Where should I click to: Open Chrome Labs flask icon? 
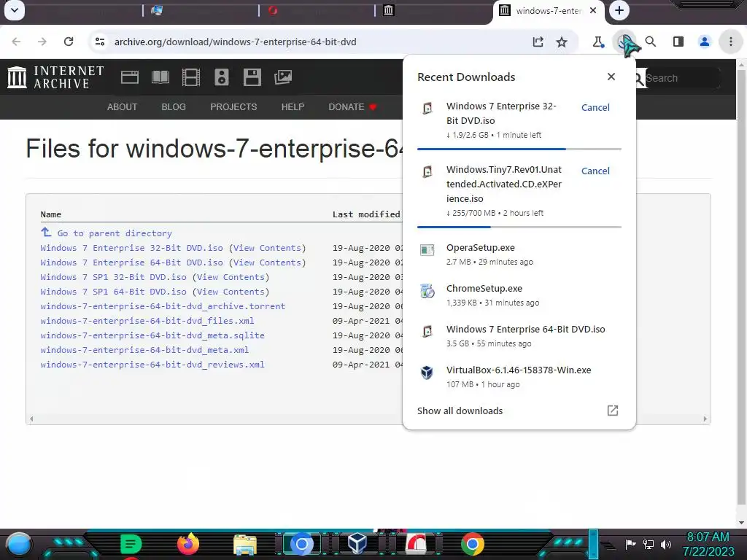coord(598,42)
